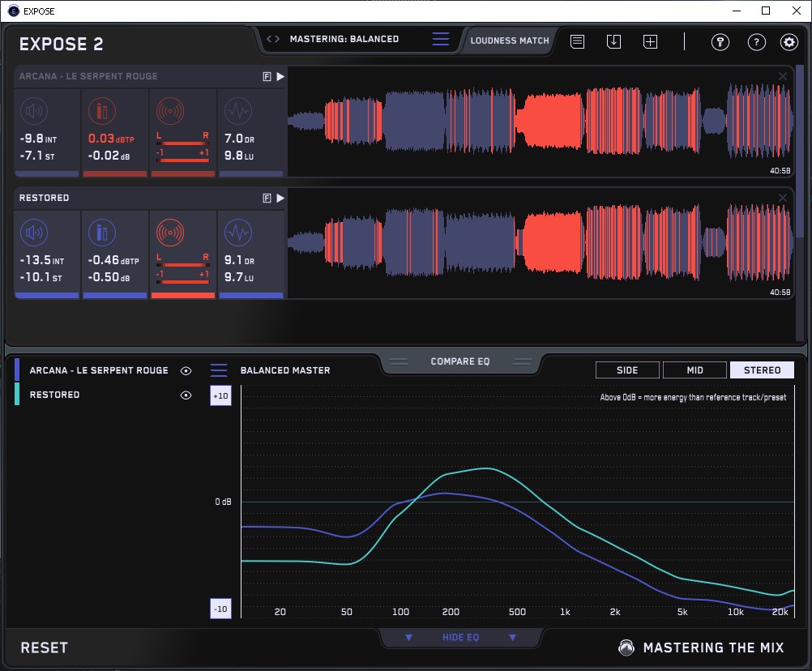Viewport: 812px width, 671px height.
Task: Click the loudness speaker icon on Restored track
Action: (x=34, y=233)
